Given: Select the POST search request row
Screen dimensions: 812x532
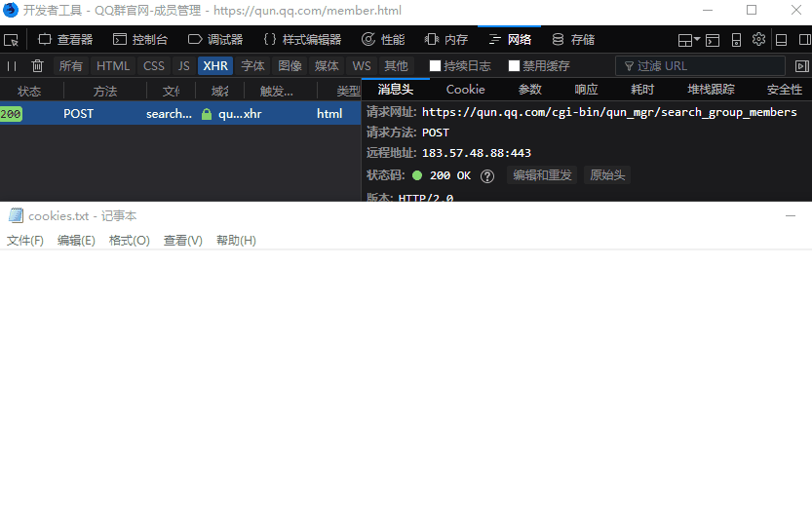Looking at the screenshot, I should pos(180,114).
